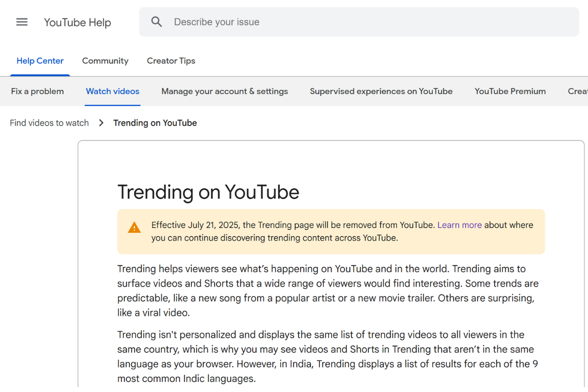
Task: Click the paragraph starting 'Trending helps viewers'
Action: click(328, 291)
